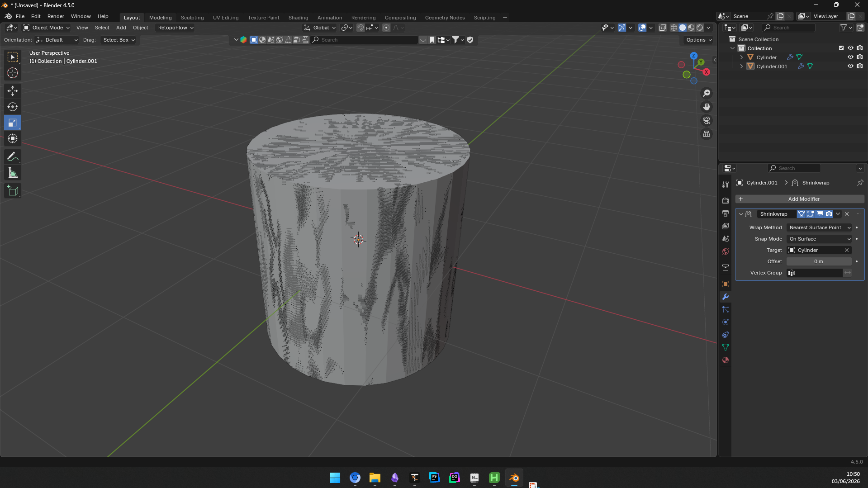Select the Measure tool
Viewport: 868px width, 488px height.
pos(13,173)
